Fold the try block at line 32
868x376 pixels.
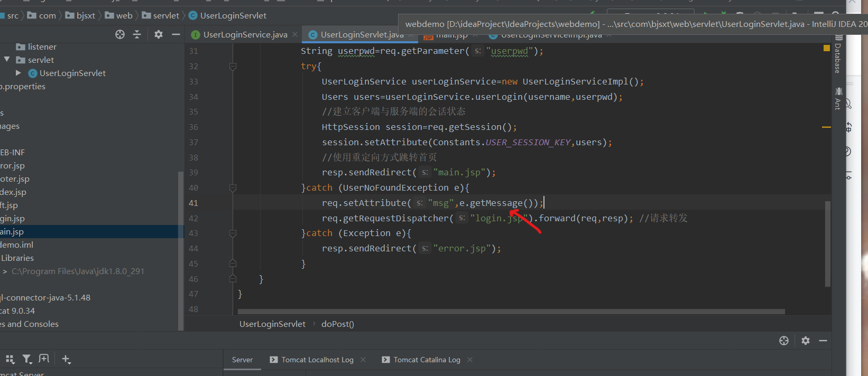pos(233,67)
